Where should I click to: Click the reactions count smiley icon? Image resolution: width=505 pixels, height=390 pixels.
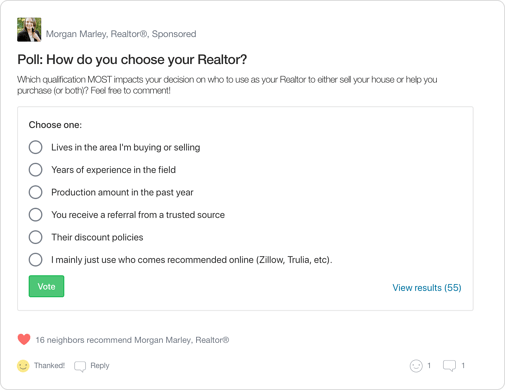(x=416, y=366)
